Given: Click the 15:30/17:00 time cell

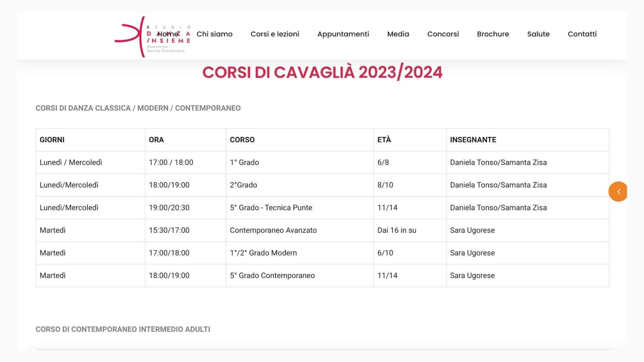Looking at the screenshot, I should [x=169, y=230].
